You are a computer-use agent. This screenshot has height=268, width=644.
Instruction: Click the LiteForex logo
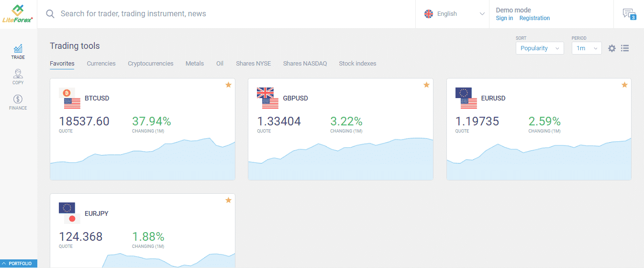click(x=18, y=13)
